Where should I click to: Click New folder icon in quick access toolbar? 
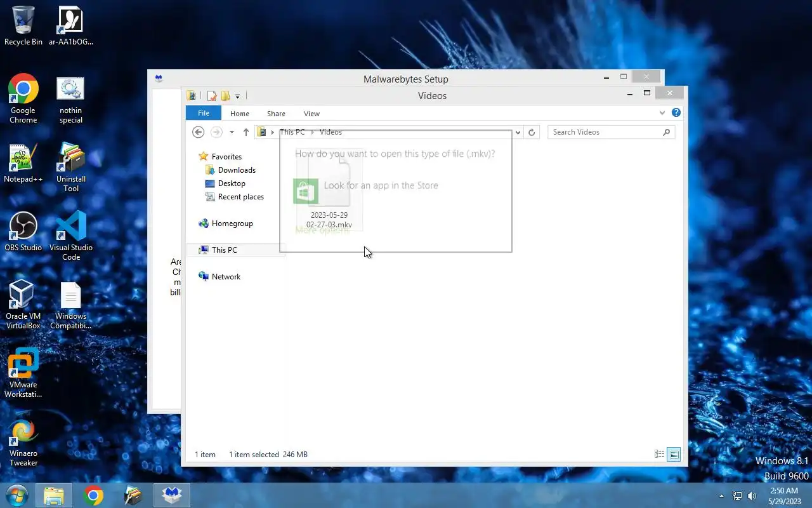click(225, 96)
